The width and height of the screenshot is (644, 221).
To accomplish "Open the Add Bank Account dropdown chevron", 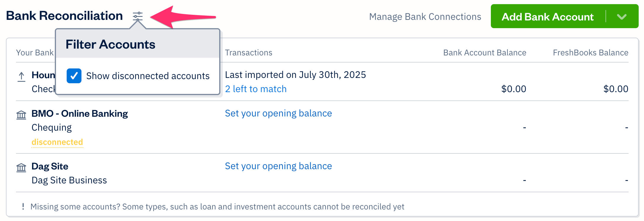I will click(621, 17).
